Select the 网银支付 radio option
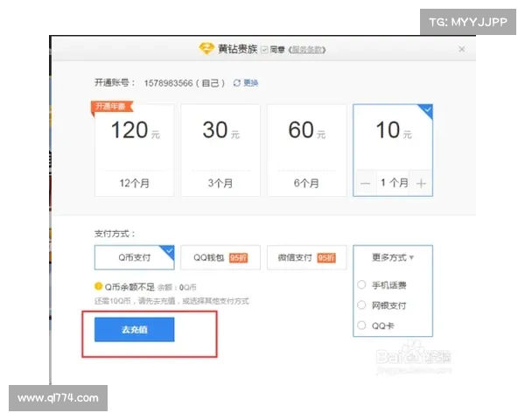The image size is (525, 420). tap(362, 304)
